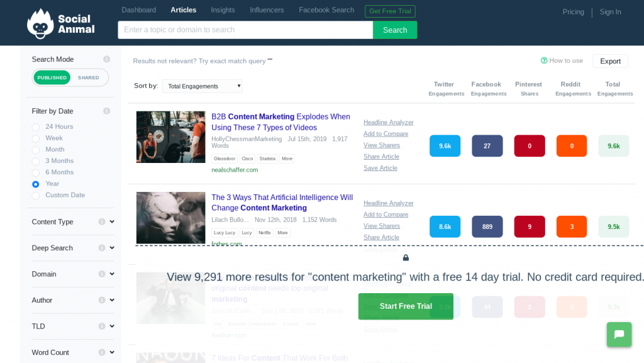
Task: Open Headline Analyzer for the B2B article
Action: (389, 123)
